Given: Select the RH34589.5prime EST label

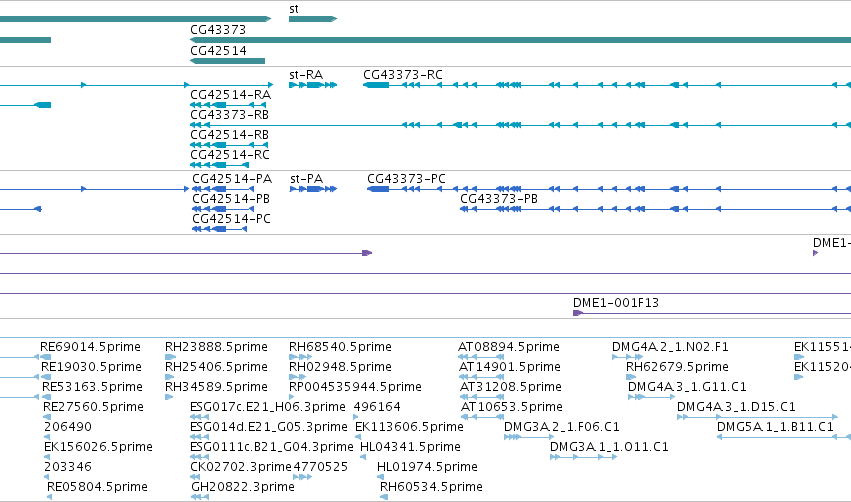Looking at the screenshot, I should pyautogui.click(x=216, y=387).
